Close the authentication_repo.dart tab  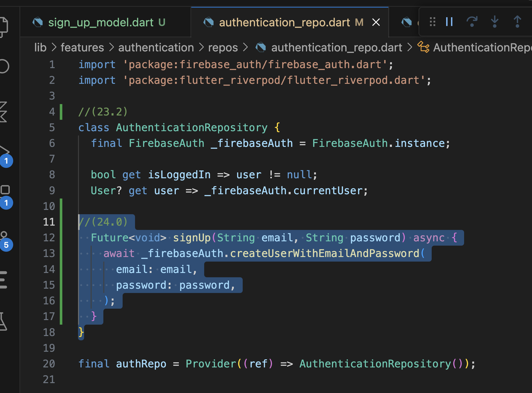[x=376, y=22]
